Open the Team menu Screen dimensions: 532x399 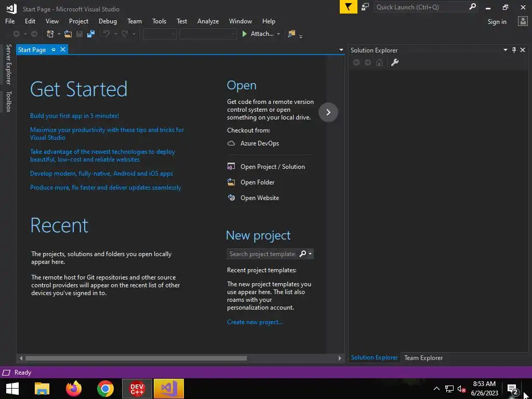(135, 21)
